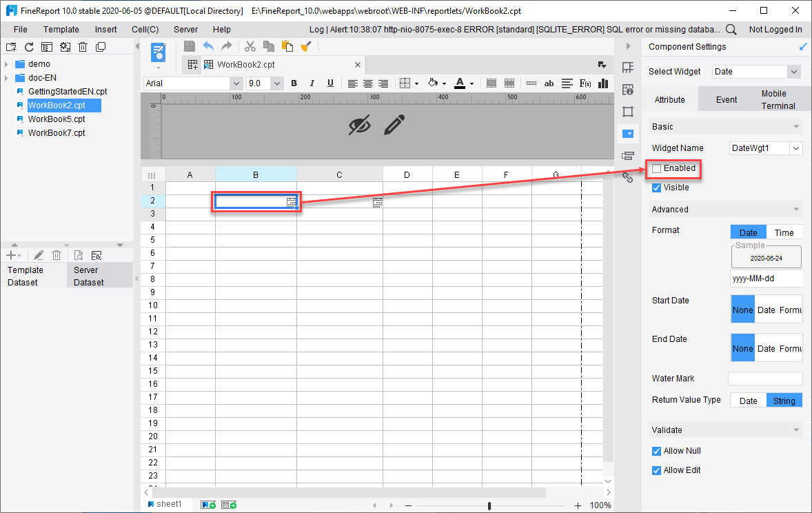This screenshot has height=513, width=812.
Task: Collapse the Basic section
Action: click(796, 127)
